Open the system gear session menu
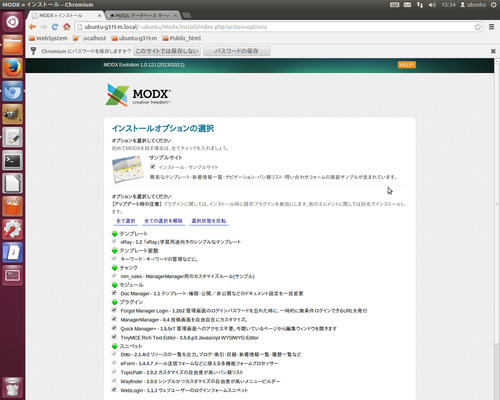 tap(494, 5)
